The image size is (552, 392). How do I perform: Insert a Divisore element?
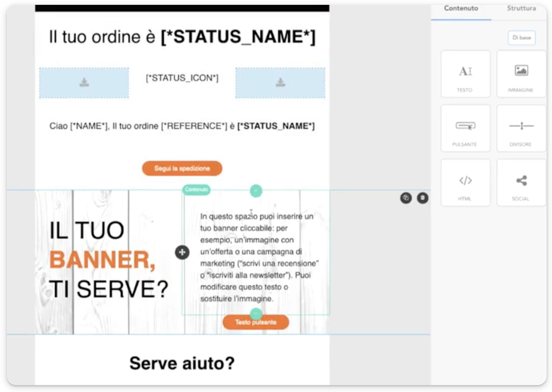pos(521,128)
